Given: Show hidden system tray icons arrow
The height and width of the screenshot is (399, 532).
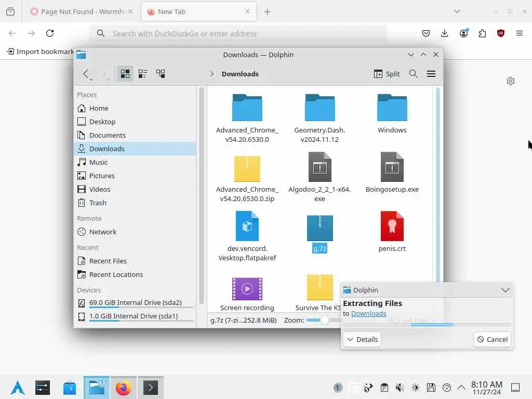Looking at the screenshot, I should [461, 387].
